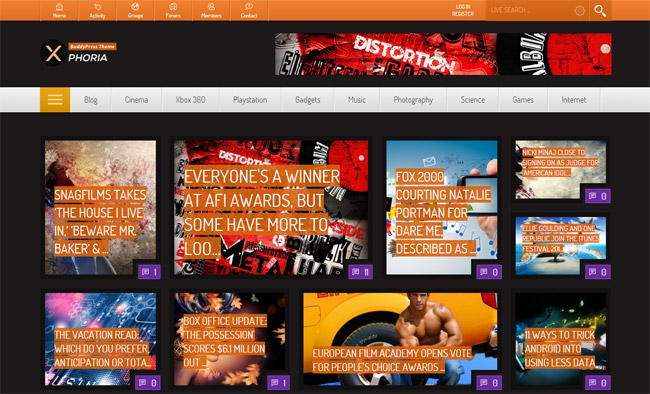
Task: Open comments badge on Fox 2000 post
Action: click(489, 272)
